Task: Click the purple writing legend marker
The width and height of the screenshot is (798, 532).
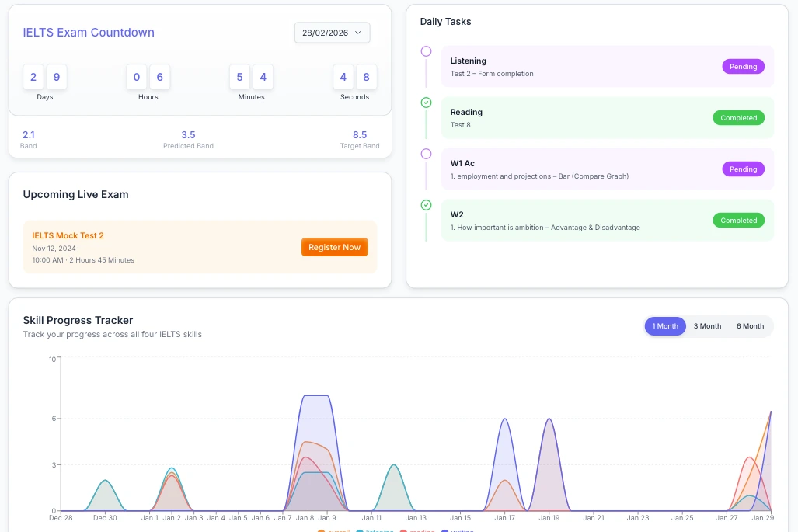Action: point(444,530)
